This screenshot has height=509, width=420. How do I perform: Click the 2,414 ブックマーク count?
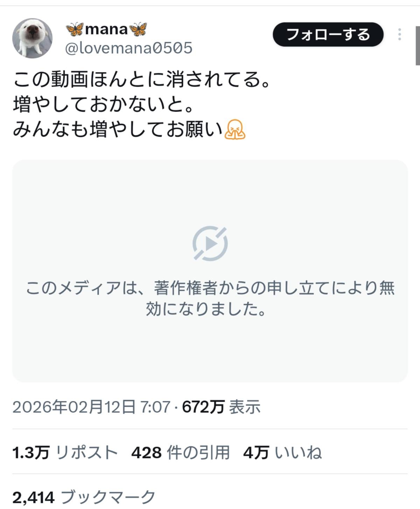coord(84,497)
